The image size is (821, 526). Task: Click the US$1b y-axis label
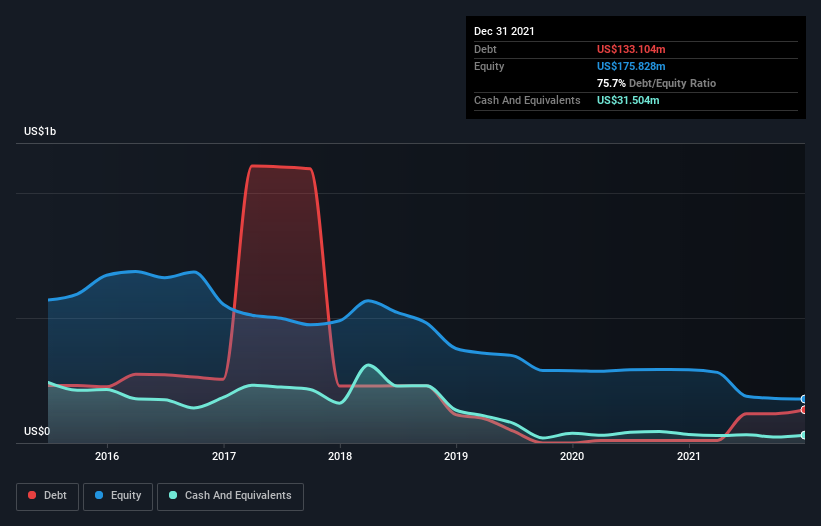(x=40, y=131)
